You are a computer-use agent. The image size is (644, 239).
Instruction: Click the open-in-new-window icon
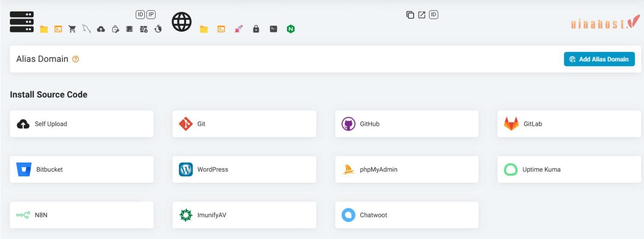(422, 15)
